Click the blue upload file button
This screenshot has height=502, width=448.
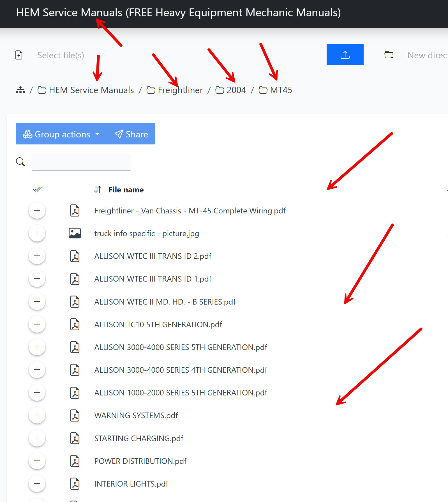point(345,55)
